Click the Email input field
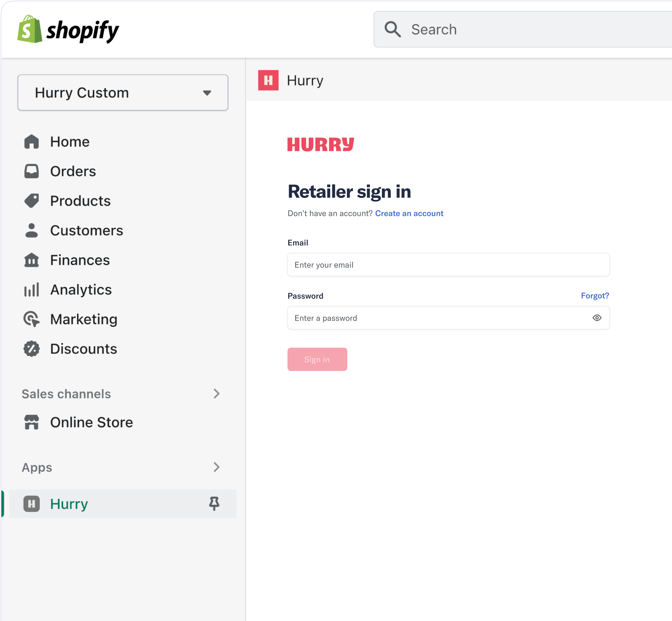 click(x=449, y=265)
